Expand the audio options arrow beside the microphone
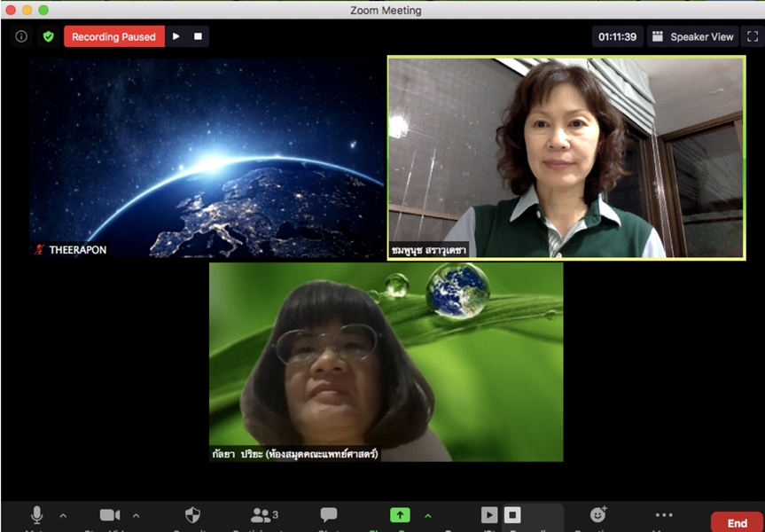The width and height of the screenshot is (765, 532). [x=63, y=515]
